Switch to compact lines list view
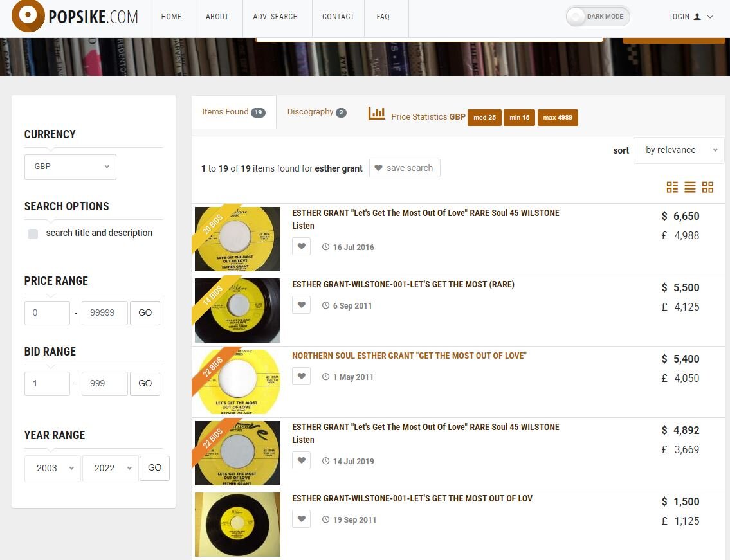The width and height of the screenshot is (730, 560). (690, 187)
